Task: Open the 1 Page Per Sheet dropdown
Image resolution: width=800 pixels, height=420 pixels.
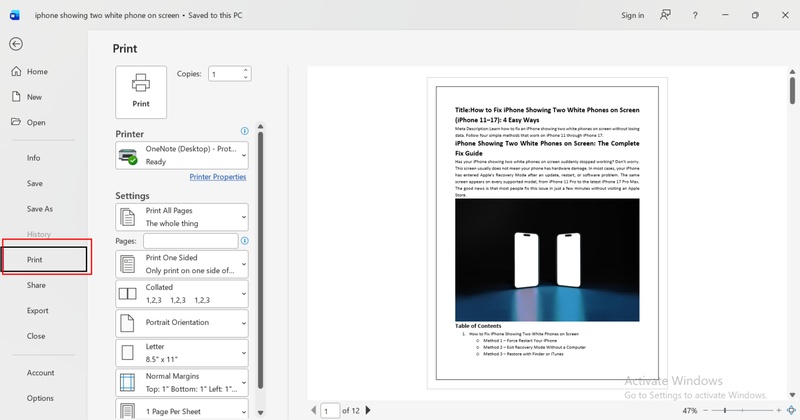Action: click(182, 410)
